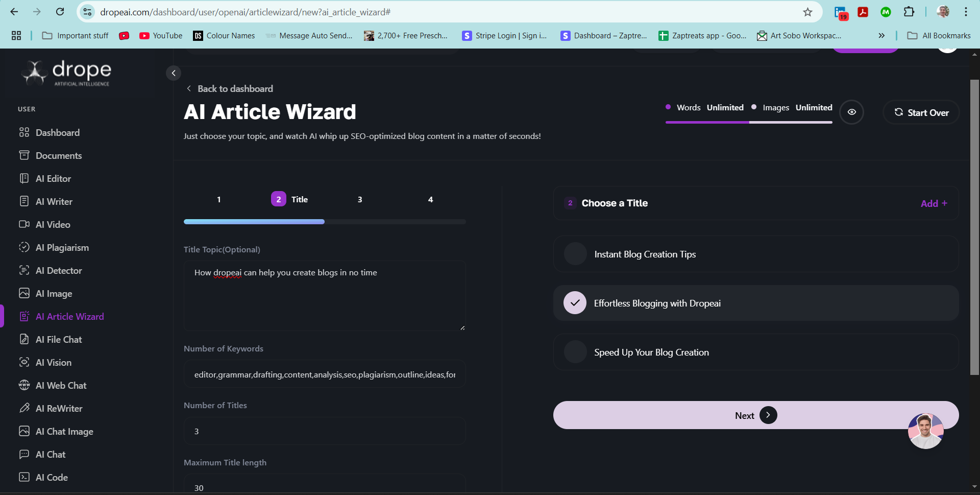Viewport: 980px width, 495px height.
Task: Reload the current page
Action: pos(60,12)
